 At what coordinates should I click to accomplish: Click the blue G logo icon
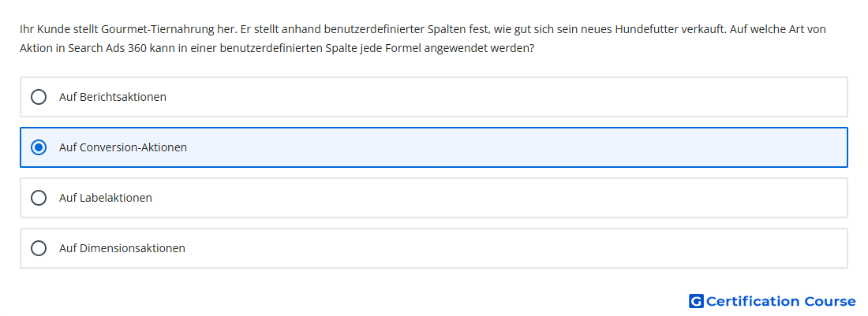click(696, 301)
